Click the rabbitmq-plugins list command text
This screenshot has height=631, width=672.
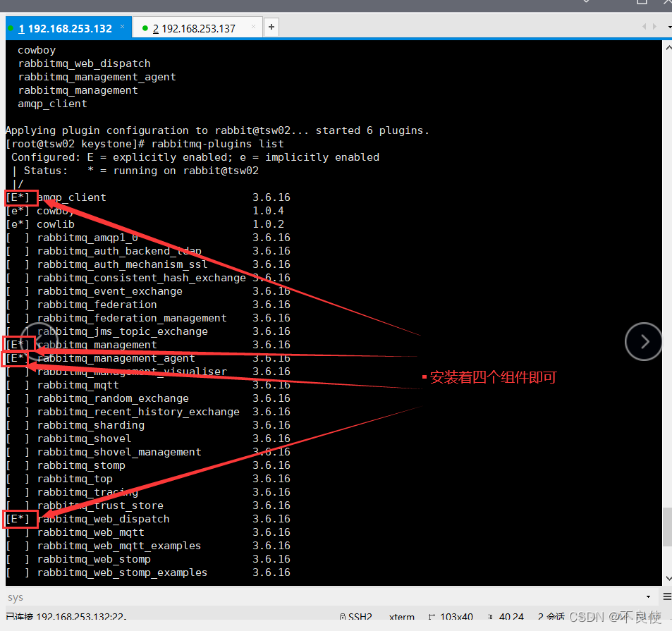(x=218, y=144)
